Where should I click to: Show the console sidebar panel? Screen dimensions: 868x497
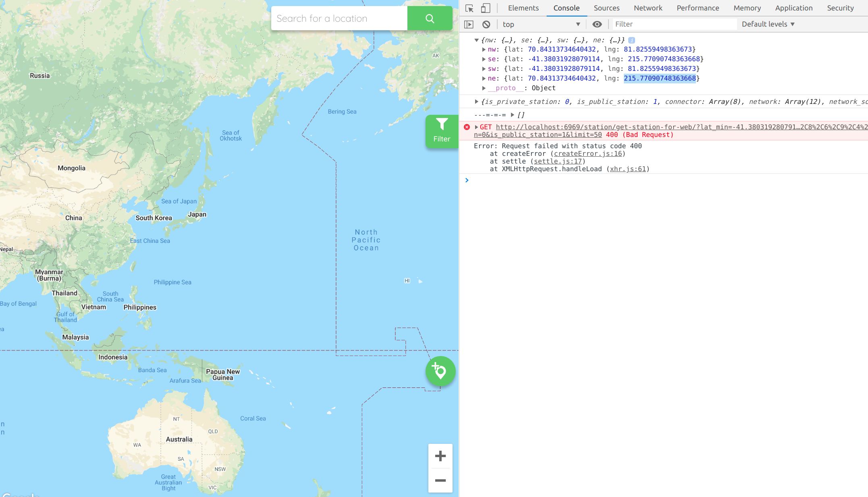coord(469,24)
